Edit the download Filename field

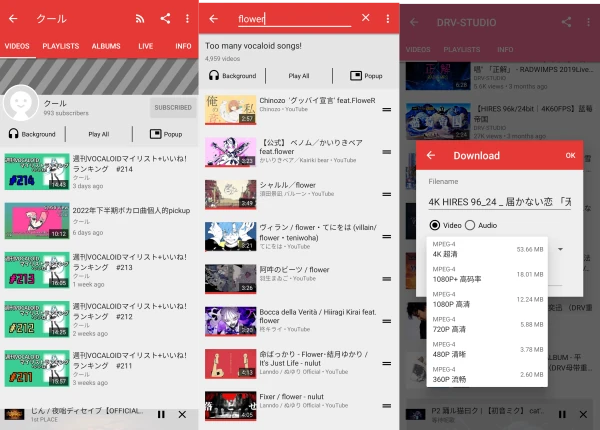click(x=500, y=202)
